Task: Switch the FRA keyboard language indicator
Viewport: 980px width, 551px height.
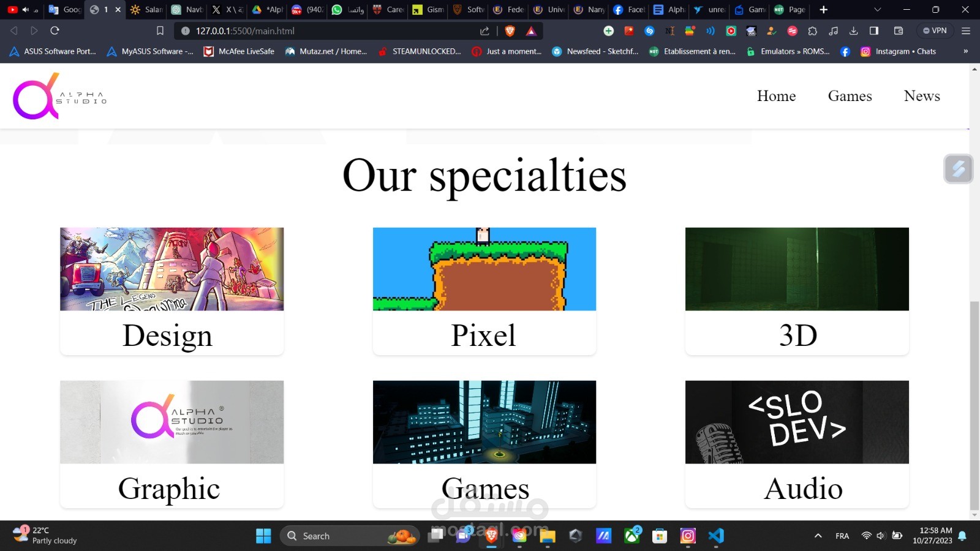Action: pos(842,536)
